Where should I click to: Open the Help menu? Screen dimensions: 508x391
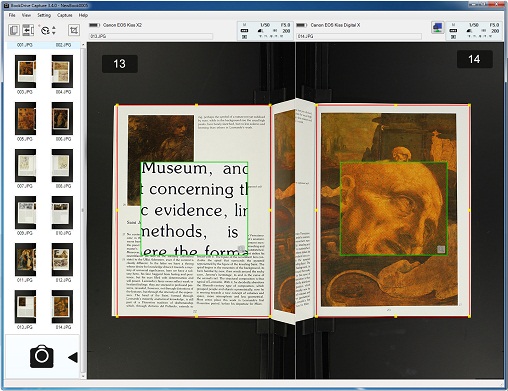83,15
